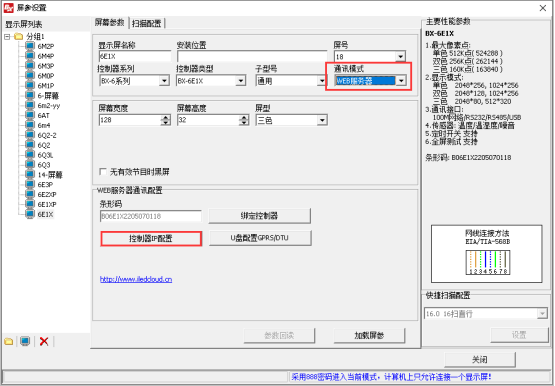Switch to the 扫描配置 tab
This screenshot has height=386, width=555.
[147, 23]
